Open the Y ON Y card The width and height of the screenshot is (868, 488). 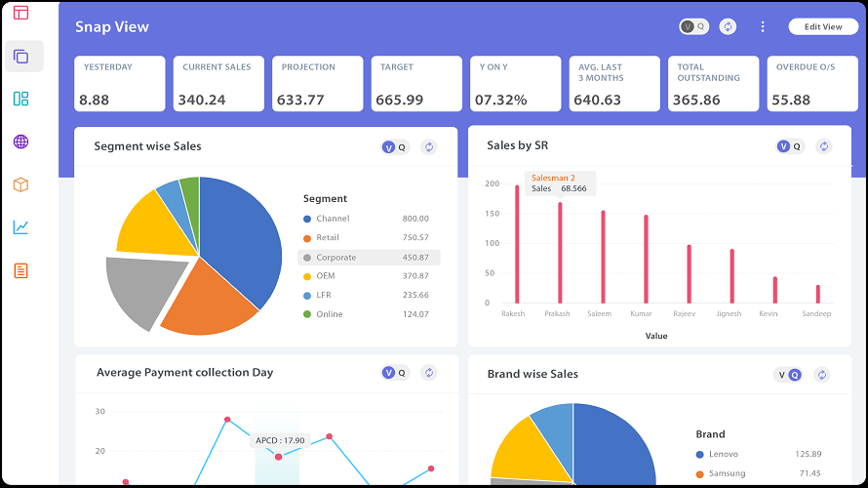(x=515, y=84)
